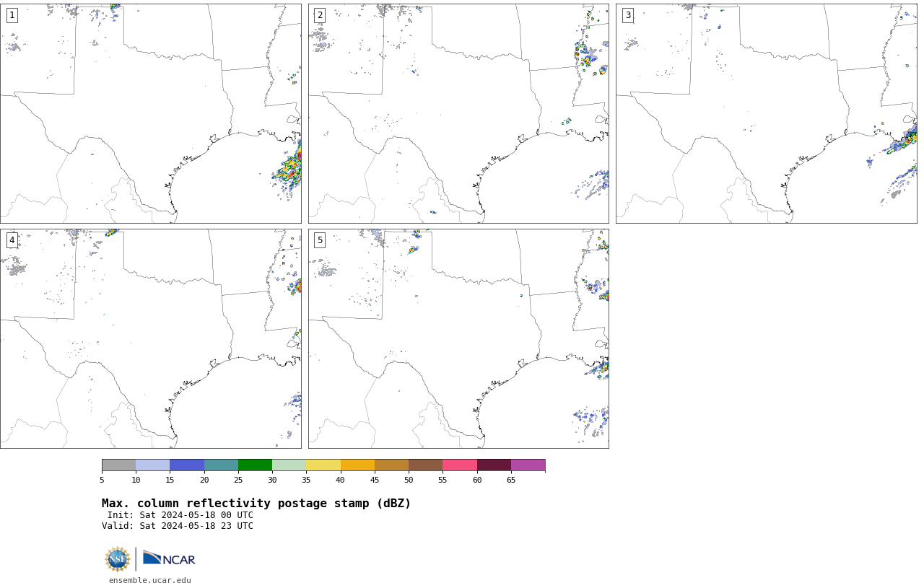Click the panel number 3 label box
The width and height of the screenshot is (924, 588).
pyautogui.click(x=628, y=15)
